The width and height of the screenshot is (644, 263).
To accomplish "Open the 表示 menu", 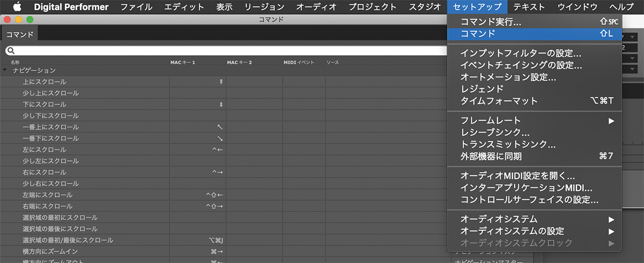I will click(x=224, y=7).
